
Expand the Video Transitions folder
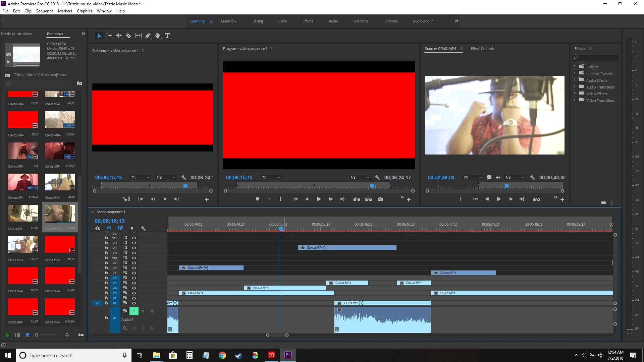(574, 100)
